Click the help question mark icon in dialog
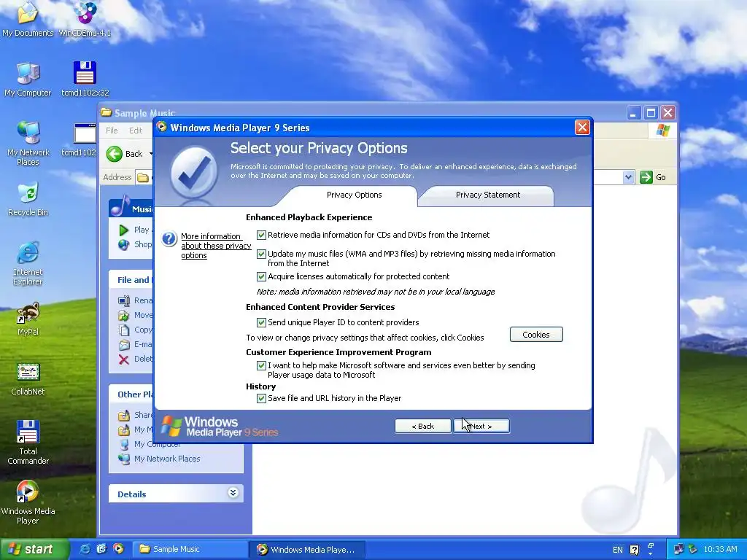This screenshot has height=560, width=747. 169,238
